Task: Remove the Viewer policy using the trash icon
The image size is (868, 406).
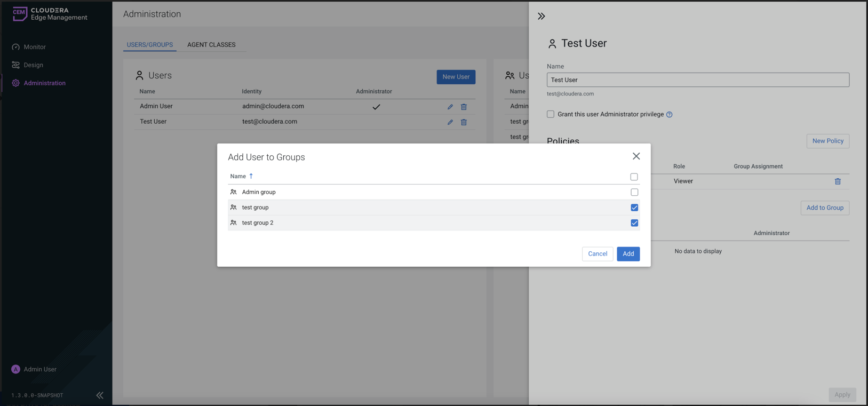Action: click(x=838, y=181)
